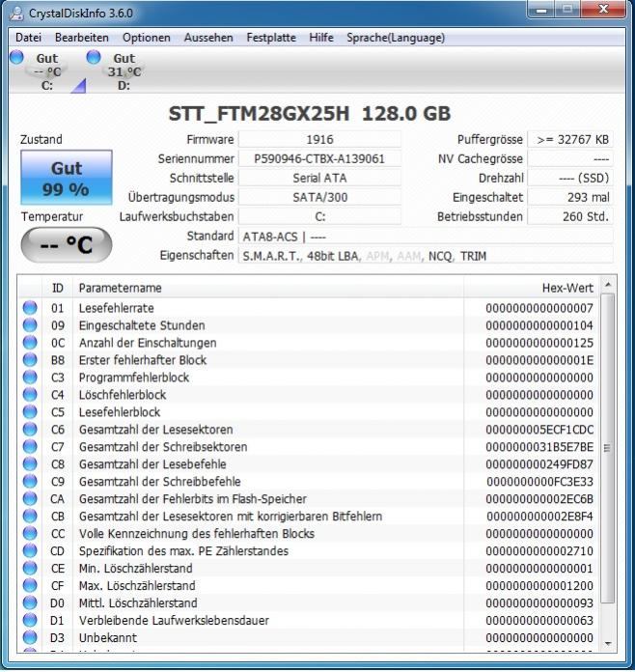Click the status orb for Lesefehlerrate
Screen dimensions: 635x672
30,308
